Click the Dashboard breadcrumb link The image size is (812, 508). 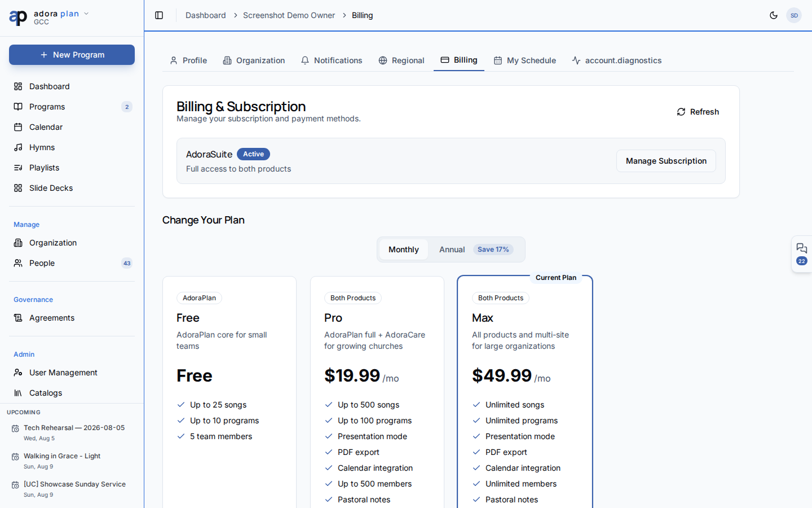pos(206,15)
